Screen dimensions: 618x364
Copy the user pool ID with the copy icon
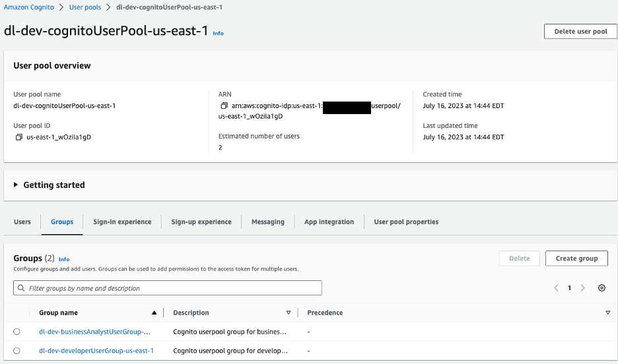click(x=18, y=137)
